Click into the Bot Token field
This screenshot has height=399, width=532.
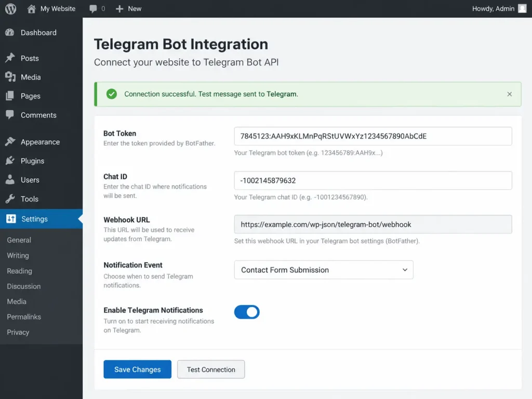(373, 136)
